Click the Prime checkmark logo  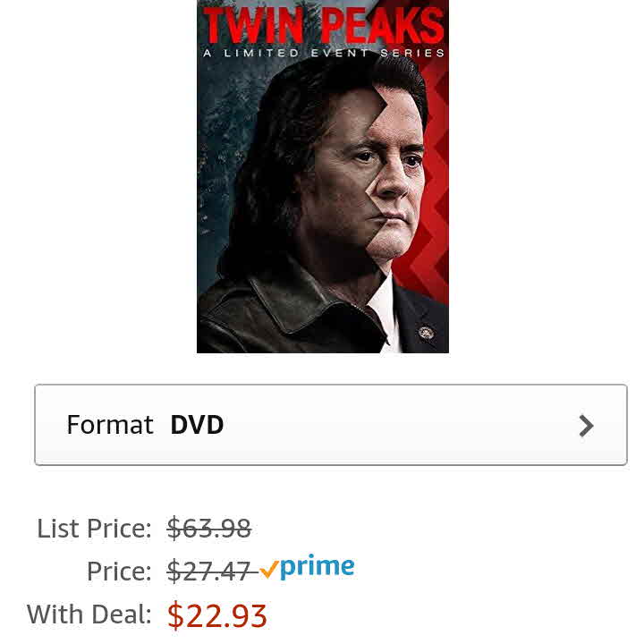[307, 567]
